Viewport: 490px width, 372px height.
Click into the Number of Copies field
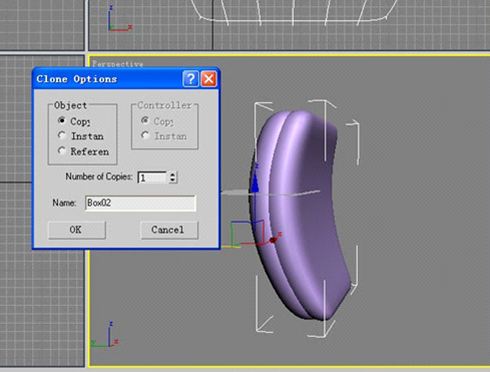point(152,177)
